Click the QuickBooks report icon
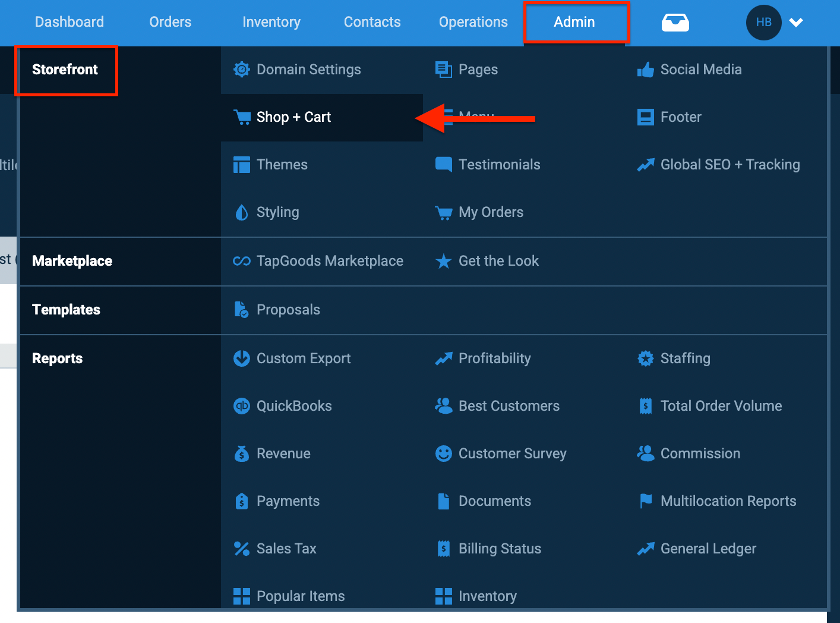Viewport: 840px width, 623px height. (242, 406)
